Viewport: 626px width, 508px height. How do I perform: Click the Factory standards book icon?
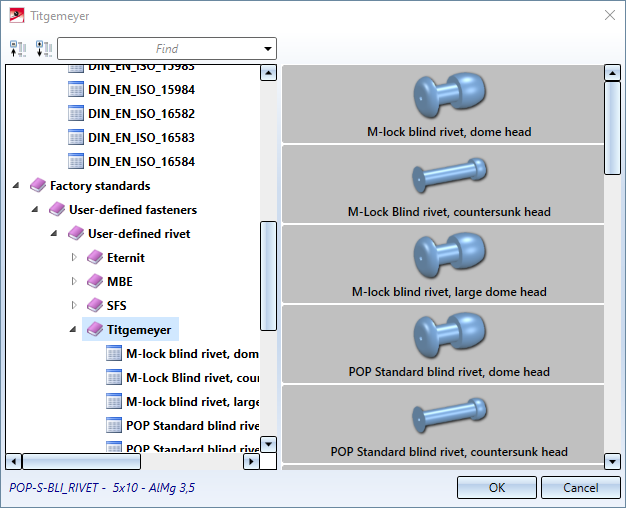[38, 185]
